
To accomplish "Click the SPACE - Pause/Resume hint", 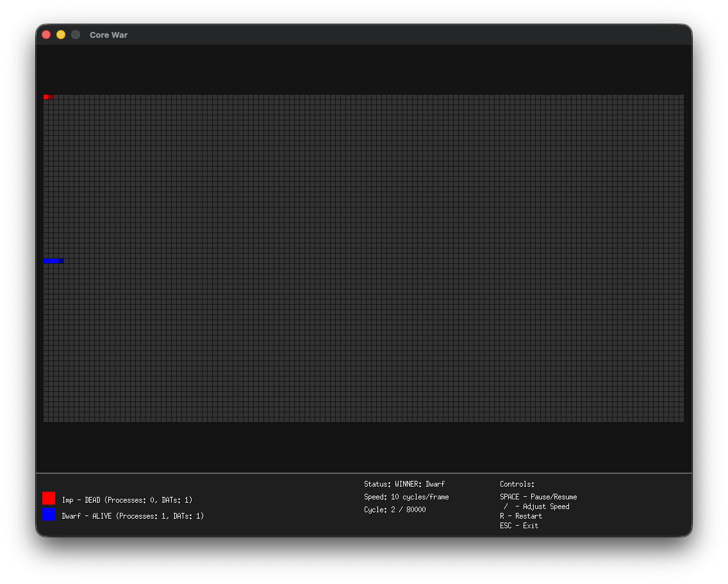I will pyautogui.click(x=538, y=497).
